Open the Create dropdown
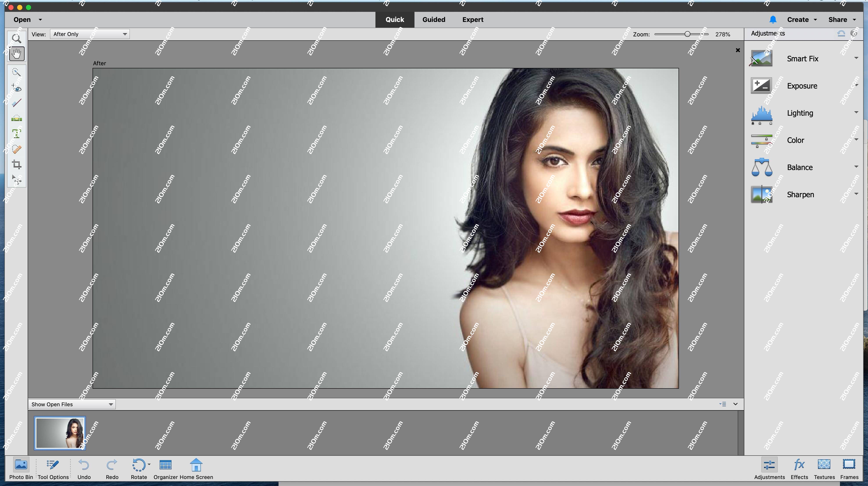The height and width of the screenshot is (486, 868). [802, 20]
